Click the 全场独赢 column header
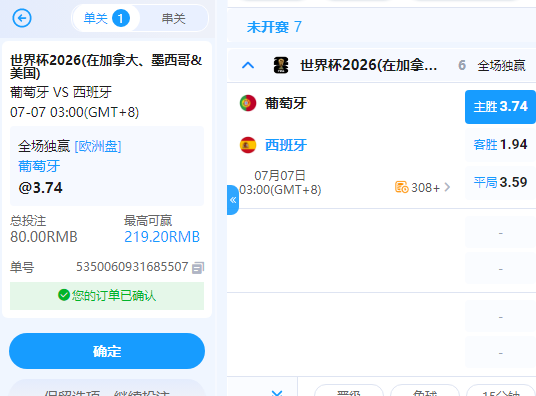Viewport: 536px width, 396px height. coord(501,65)
